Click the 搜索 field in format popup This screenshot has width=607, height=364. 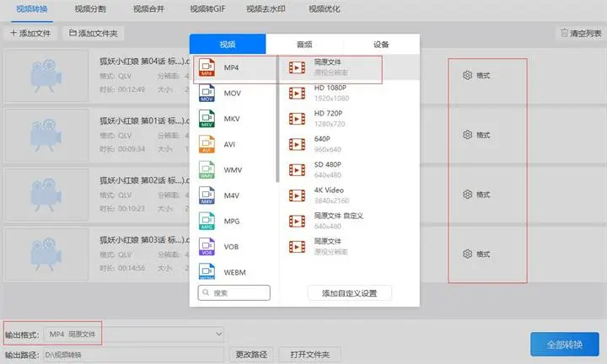point(234,293)
